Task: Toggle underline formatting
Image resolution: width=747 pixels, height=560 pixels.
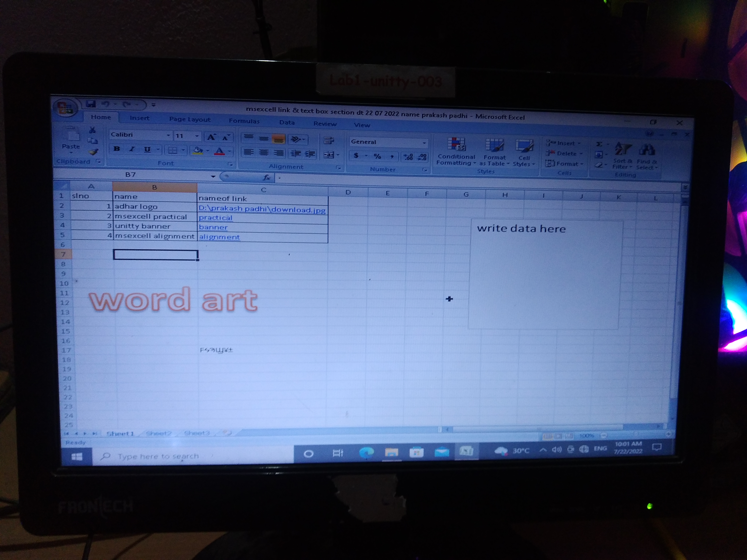Action: pyautogui.click(x=147, y=149)
